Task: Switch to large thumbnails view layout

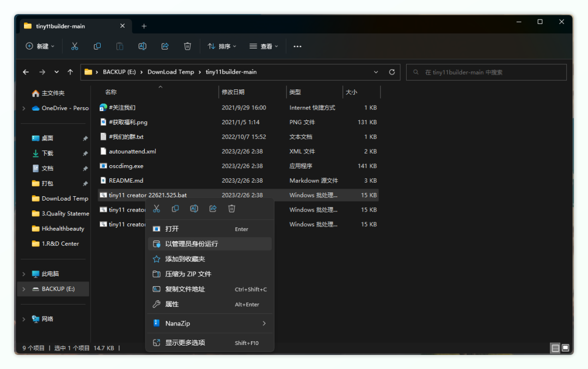Action: click(x=566, y=348)
